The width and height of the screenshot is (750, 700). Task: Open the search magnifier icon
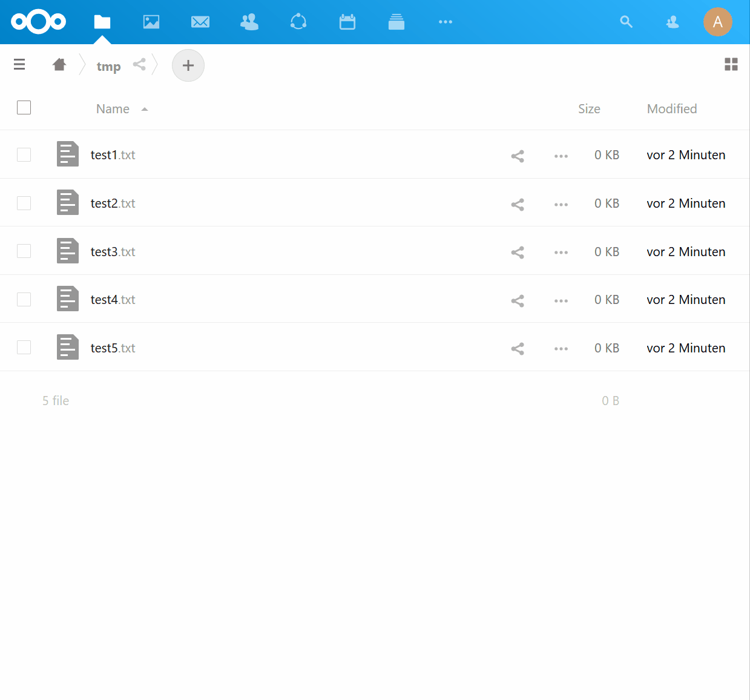pyautogui.click(x=627, y=22)
